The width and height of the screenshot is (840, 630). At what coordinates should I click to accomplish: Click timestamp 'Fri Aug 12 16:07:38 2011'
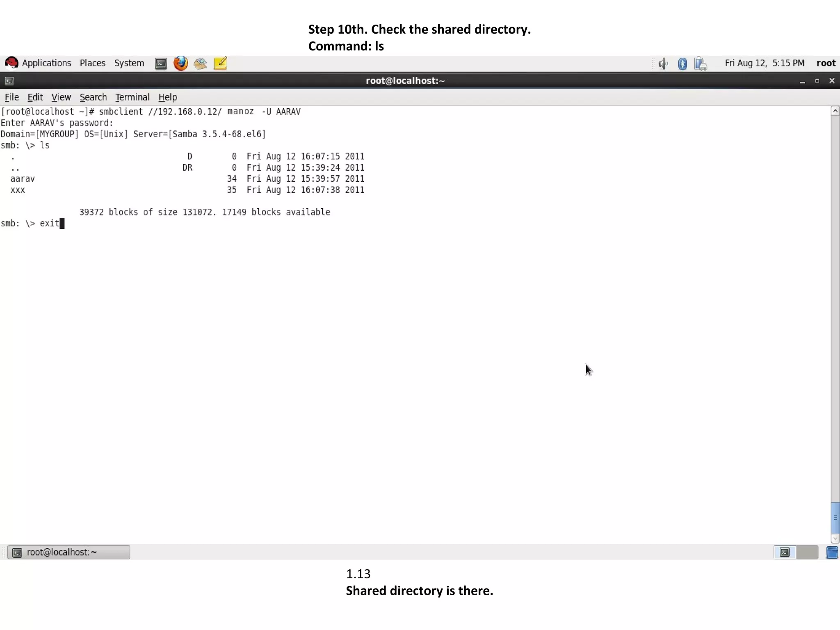coord(306,190)
